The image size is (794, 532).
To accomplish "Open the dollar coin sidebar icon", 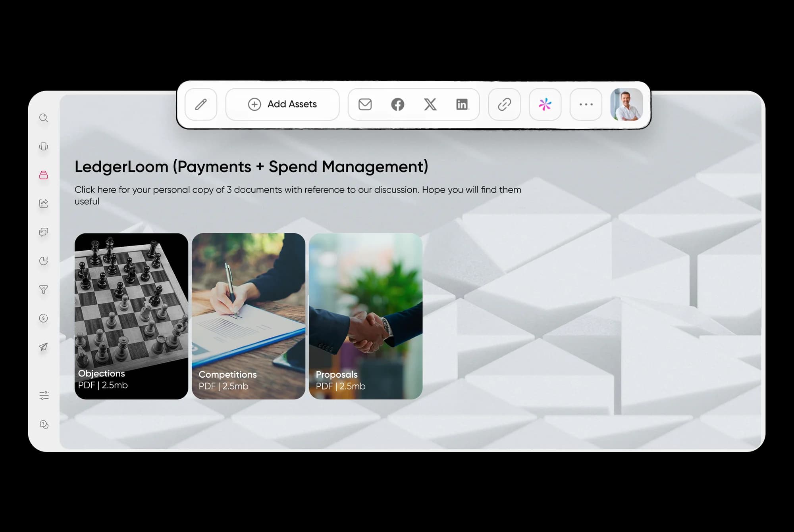I will coord(44,318).
